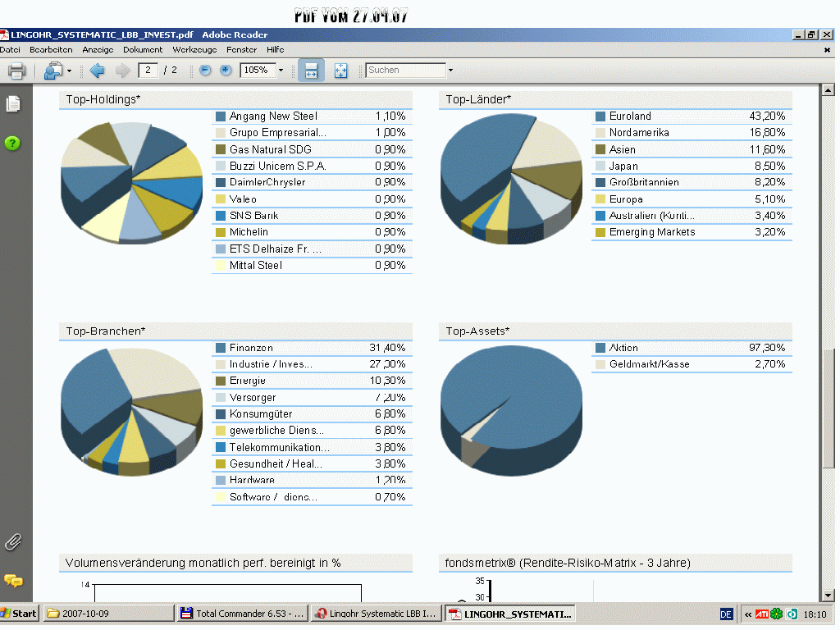Open the DE language indicator
This screenshot has height=630, width=840.
click(726, 614)
